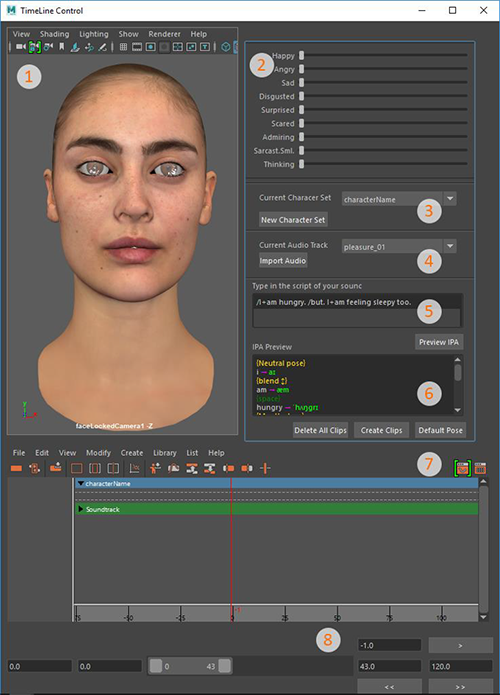Click the Split/Key clip icon at toolbar end
500x695 pixels.
coord(265,468)
